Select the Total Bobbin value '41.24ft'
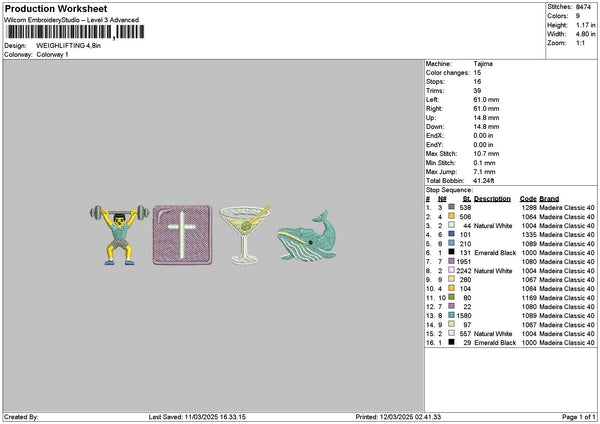Image resolution: width=600 pixels, height=424 pixels. click(484, 181)
